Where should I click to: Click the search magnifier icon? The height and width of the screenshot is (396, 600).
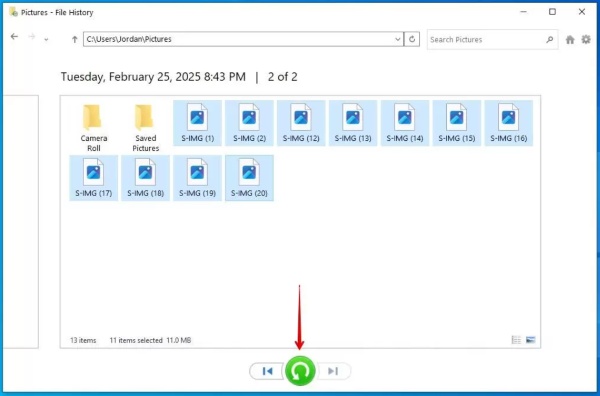pos(550,39)
